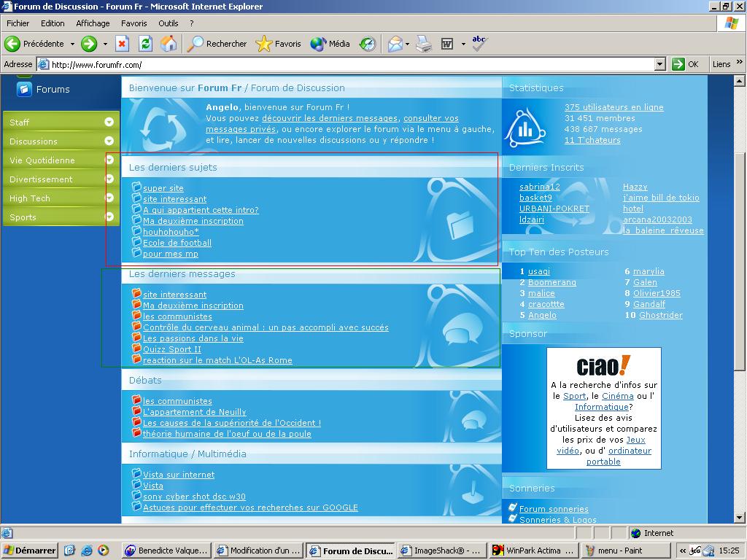
Task: Click the spell check abc icon
Action: pyautogui.click(x=479, y=44)
